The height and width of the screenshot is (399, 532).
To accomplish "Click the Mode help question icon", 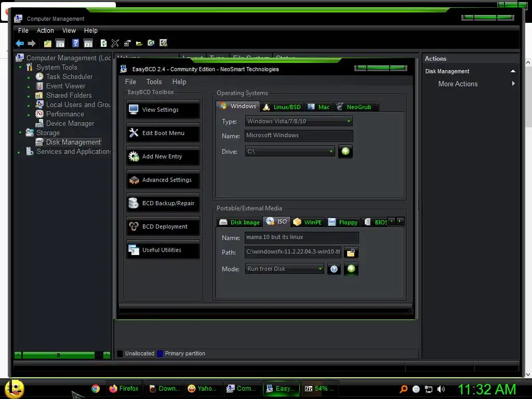I will (334, 269).
